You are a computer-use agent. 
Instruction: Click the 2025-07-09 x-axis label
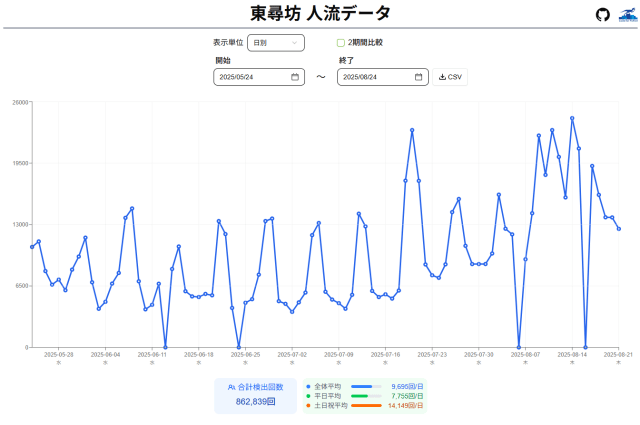pyautogui.click(x=339, y=355)
